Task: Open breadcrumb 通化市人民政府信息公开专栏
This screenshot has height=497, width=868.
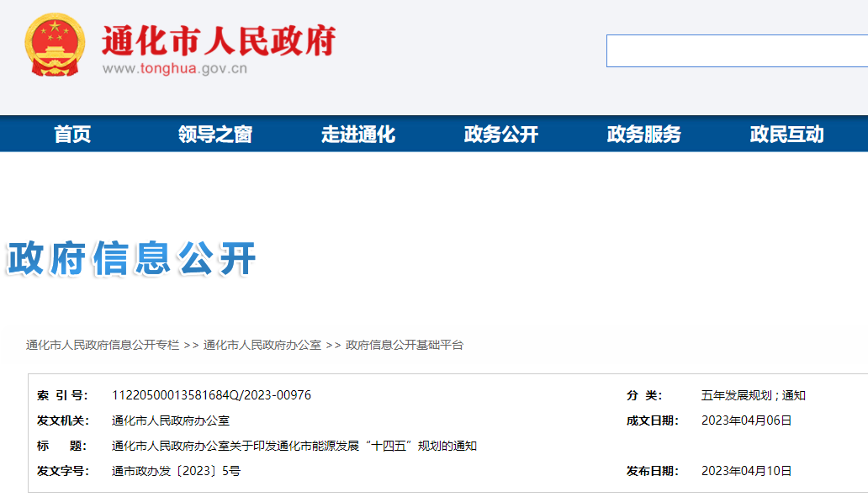Action: pyautogui.click(x=103, y=345)
